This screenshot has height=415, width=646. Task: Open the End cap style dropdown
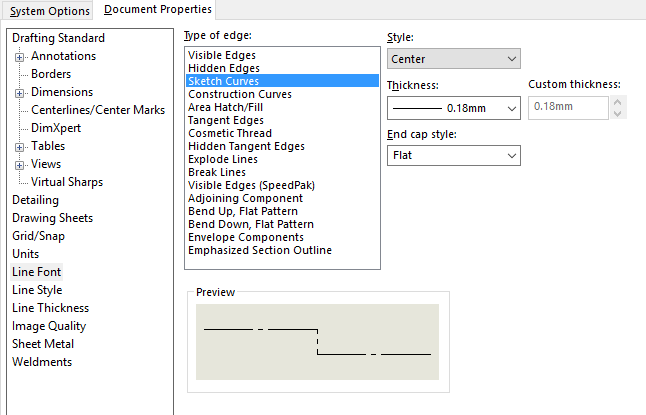[453, 155]
